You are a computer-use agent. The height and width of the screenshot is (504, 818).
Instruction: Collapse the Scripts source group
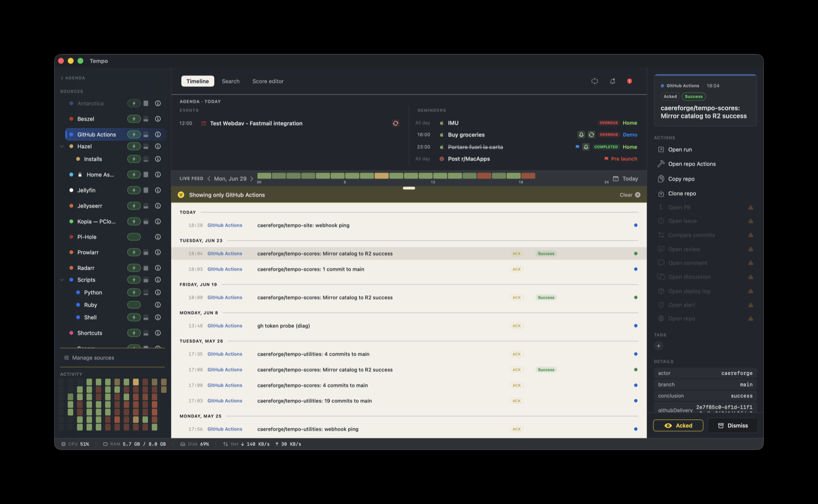coord(62,280)
